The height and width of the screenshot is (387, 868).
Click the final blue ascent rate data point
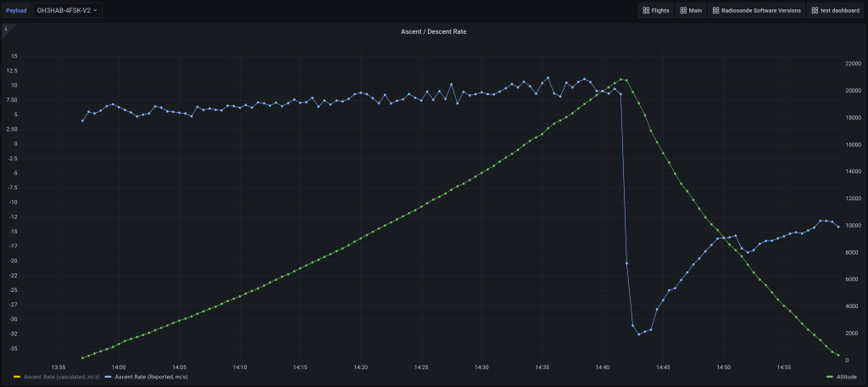(x=838, y=227)
